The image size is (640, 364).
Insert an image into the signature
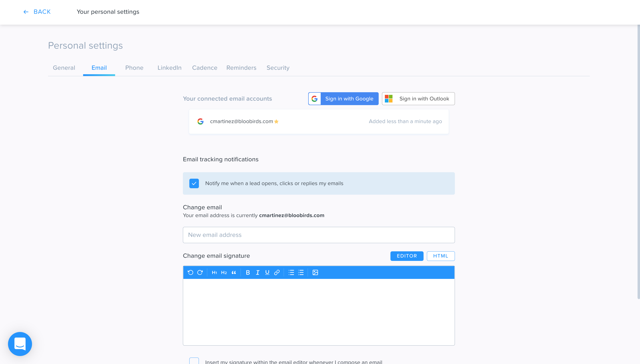315,272
